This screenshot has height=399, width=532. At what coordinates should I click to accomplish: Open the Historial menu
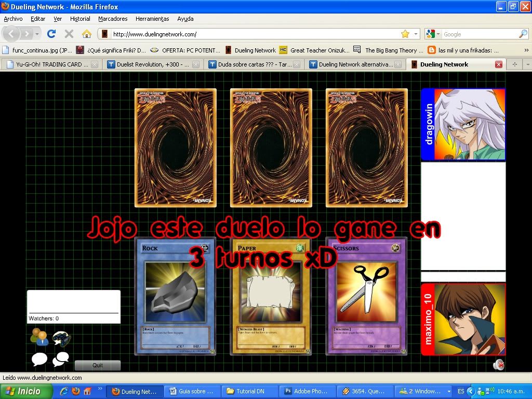[x=80, y=19]
